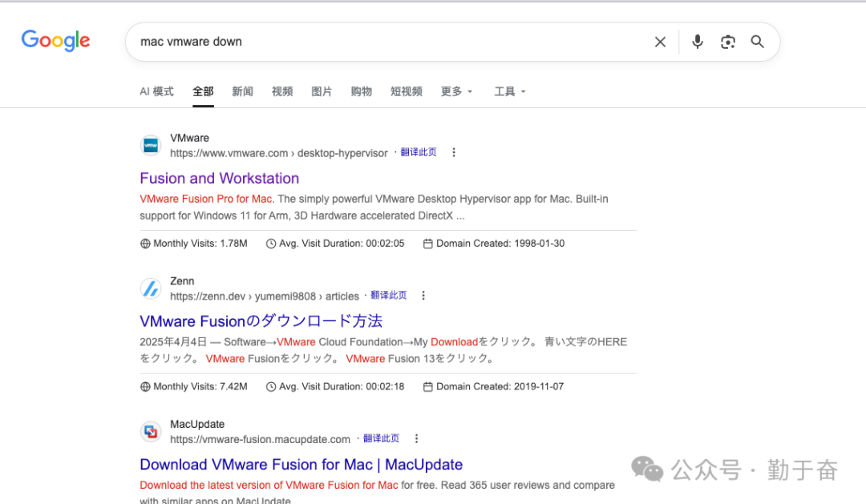Switch to 购物 tab
866x504 pixels.
coord(361,91)
